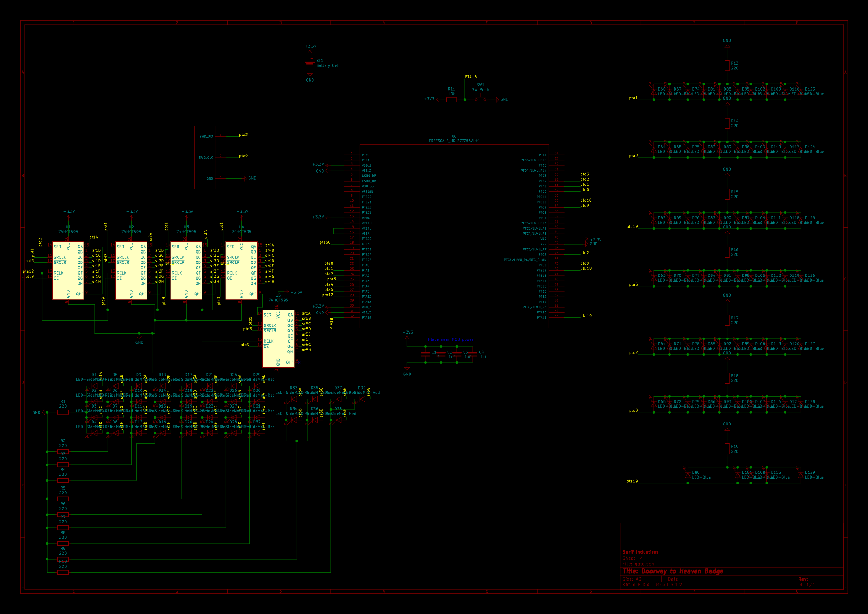Click the sr1B label beside U1
Viewport: 868px width, 614px height.
(x=96, y=250)
